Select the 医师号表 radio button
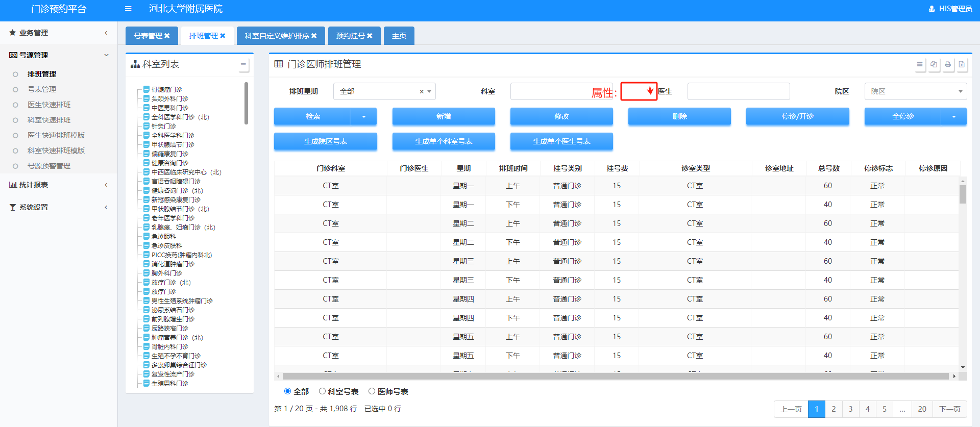Viewport: 980px width, 427px height. pos(372,391)
